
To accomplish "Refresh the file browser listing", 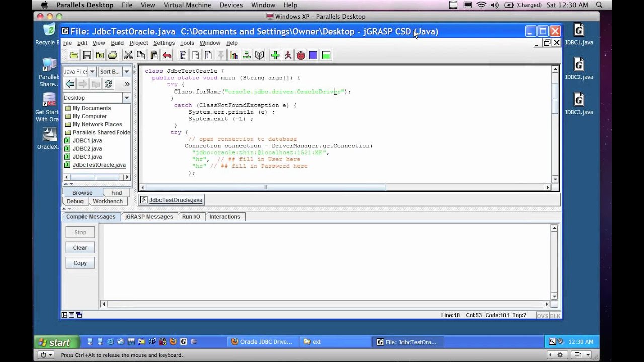I will pyautogui.click(x=108, y=84).
